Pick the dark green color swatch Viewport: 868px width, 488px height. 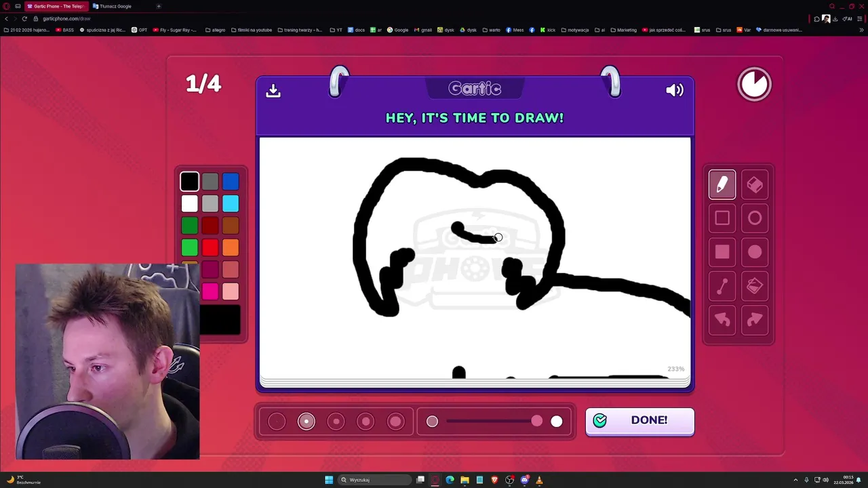click(189, 226)
